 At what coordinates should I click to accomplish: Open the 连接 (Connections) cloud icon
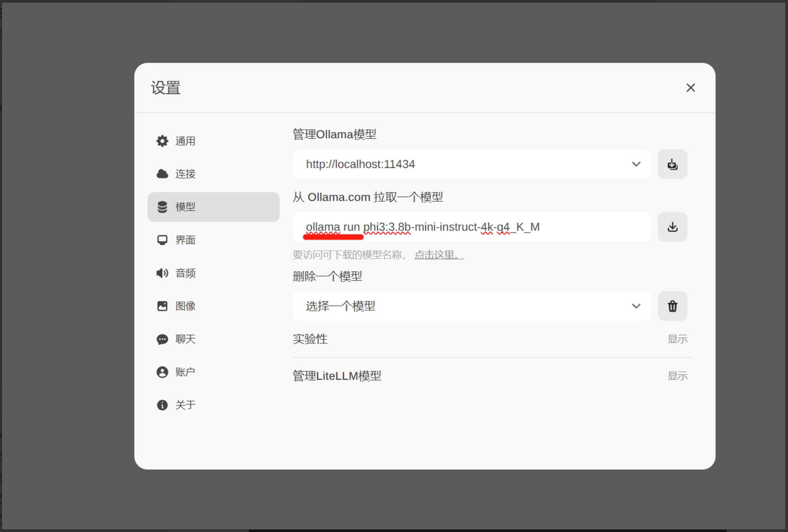click(x=162, y=174)
